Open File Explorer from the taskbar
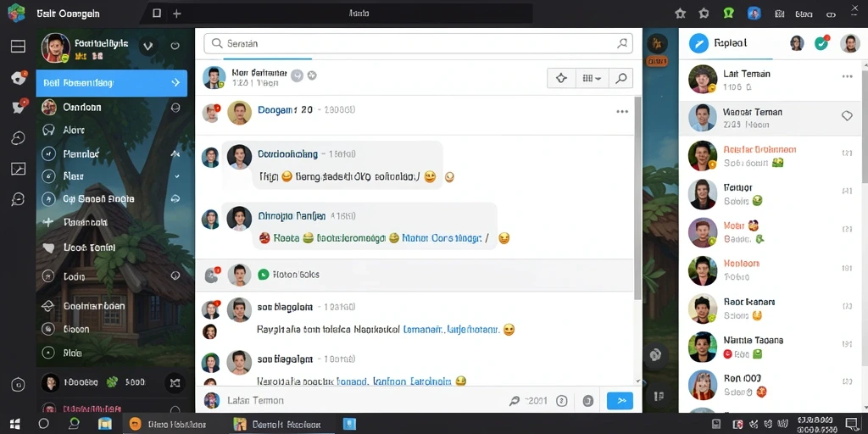This screenshot has height=434, width=868. point(104,424)
